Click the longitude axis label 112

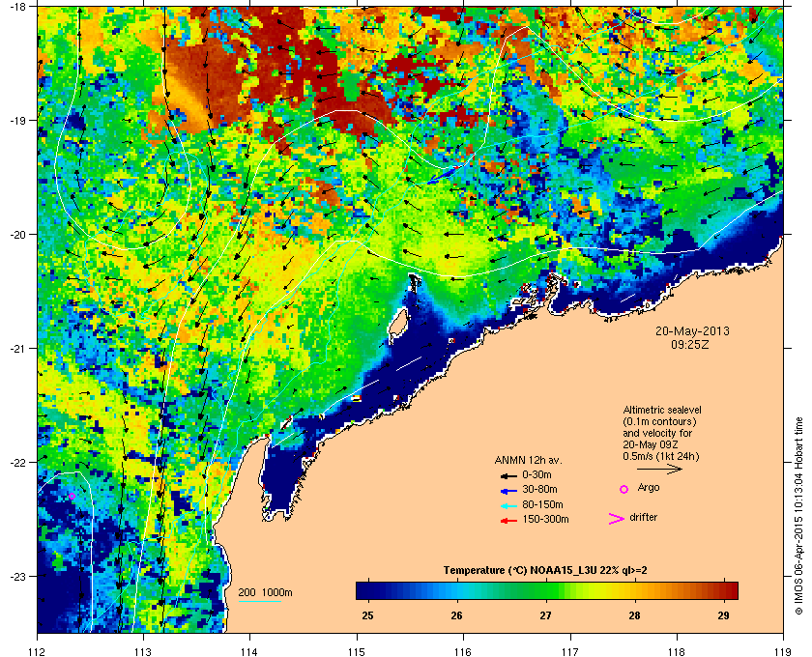[x=38, y=652]
